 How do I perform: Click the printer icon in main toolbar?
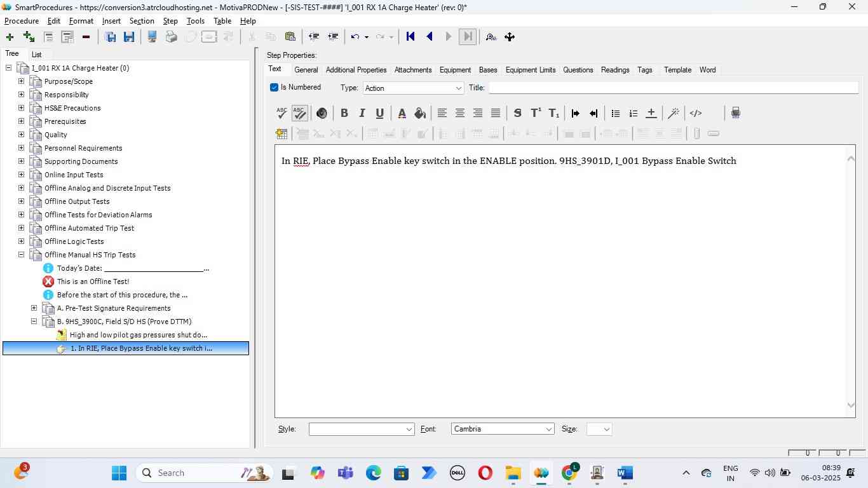[171, 37]
